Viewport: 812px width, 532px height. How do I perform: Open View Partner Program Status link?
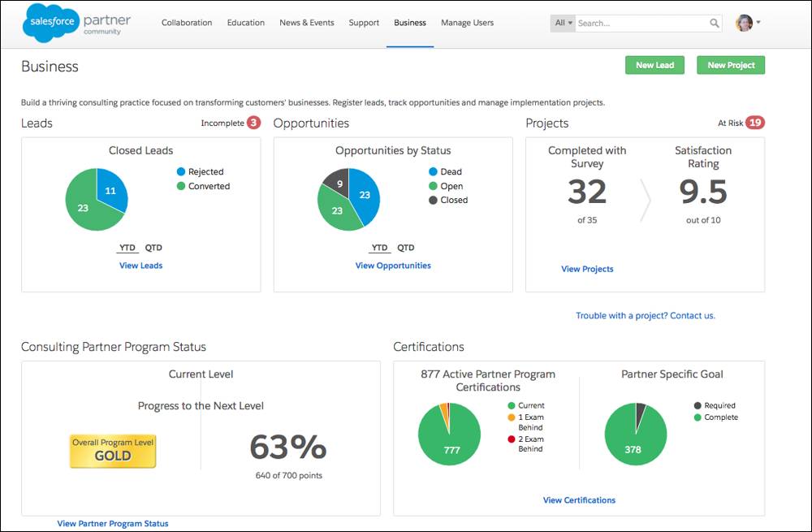point(113,523)
